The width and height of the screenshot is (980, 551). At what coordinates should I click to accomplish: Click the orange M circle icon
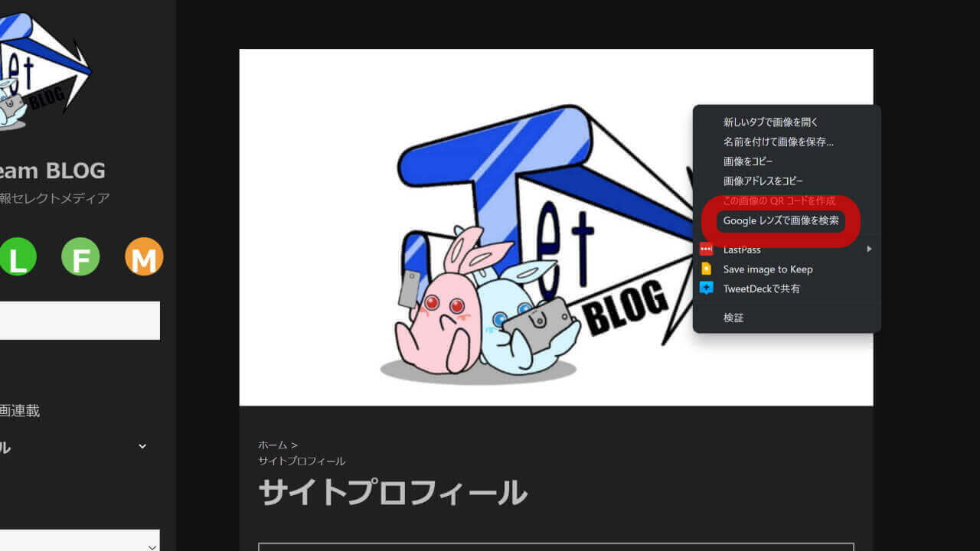144,257
